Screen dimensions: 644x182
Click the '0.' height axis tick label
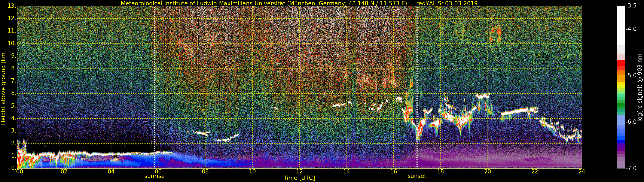click(13, 168)
